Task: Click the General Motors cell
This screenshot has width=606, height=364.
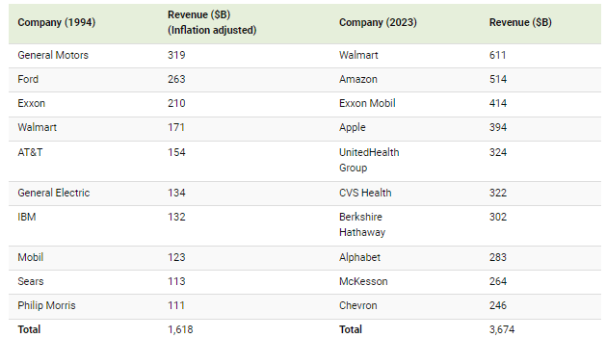Action: (x=53, y=55)
